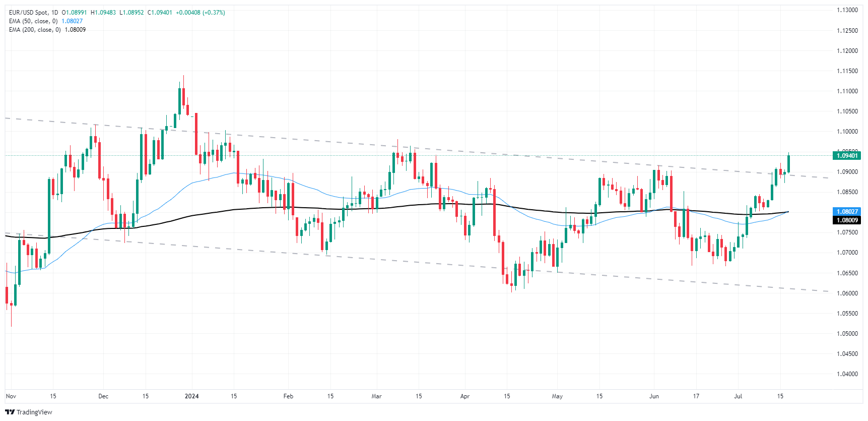The width and height of the screenshot is (868, 421).
Task: Click the blue 1.08027 EMA price tag
Action: (847, 212)
